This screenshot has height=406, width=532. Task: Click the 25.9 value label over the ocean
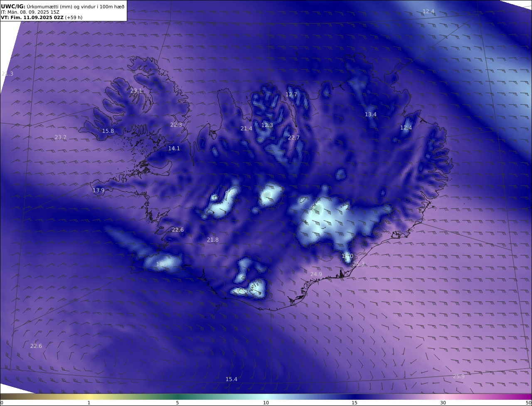click(459, 376)
